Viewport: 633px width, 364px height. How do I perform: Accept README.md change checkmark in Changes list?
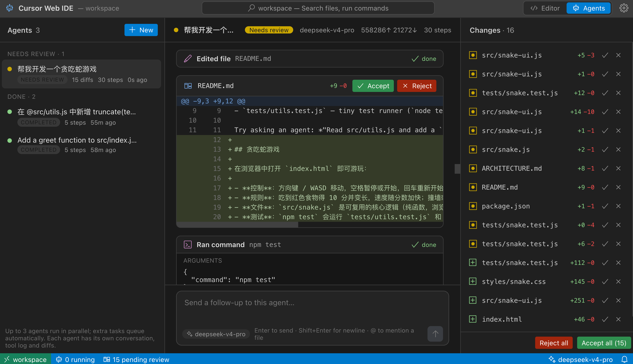[x=605, y=187]
